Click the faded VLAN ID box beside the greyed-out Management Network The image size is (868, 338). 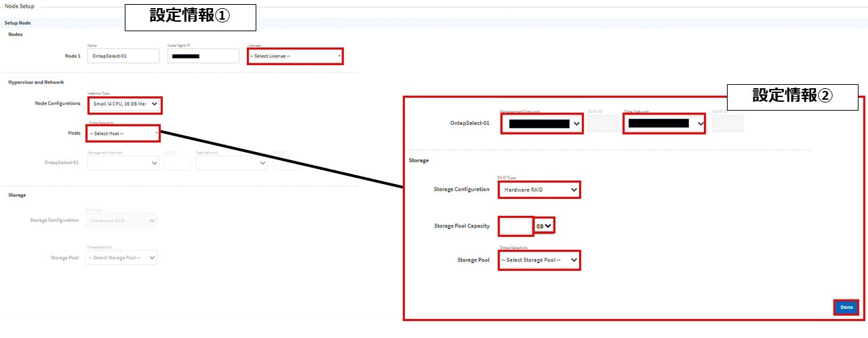[177, 163]
